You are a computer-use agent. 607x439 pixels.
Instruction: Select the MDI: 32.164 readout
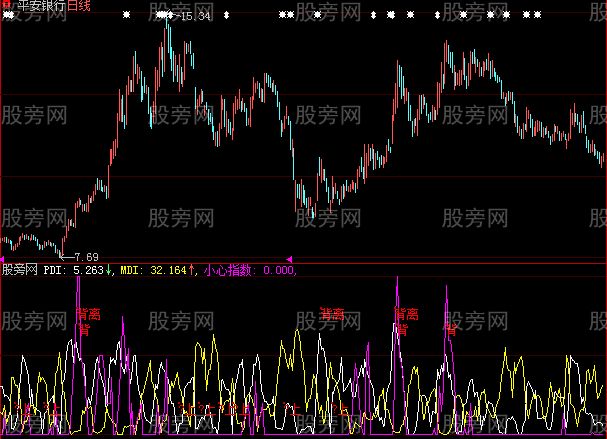coord(153,270)
